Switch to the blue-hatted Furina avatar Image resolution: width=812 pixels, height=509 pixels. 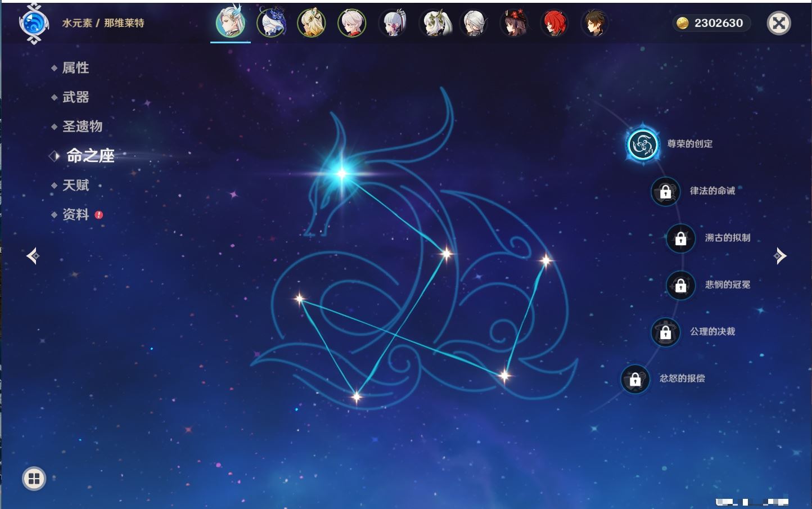pyautogui.click(x=271, y=23)
